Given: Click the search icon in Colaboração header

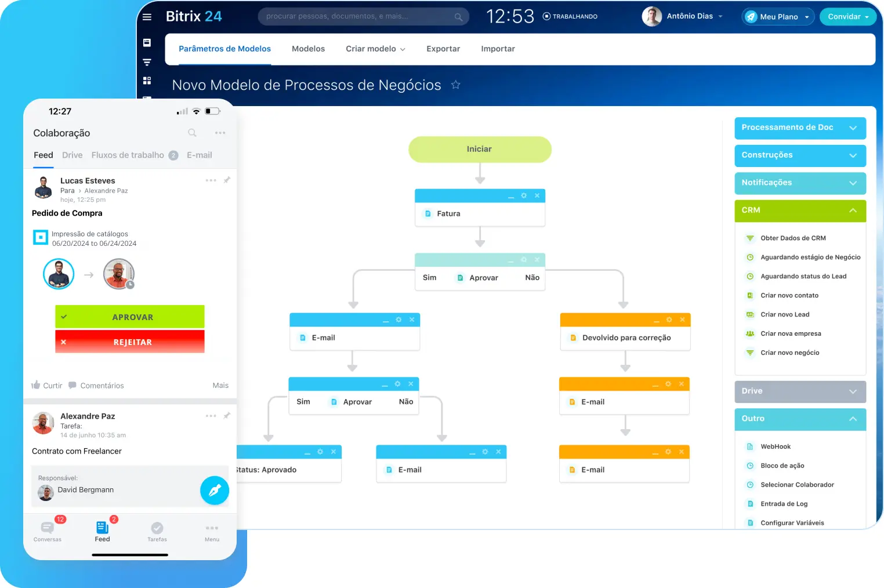Looking at the screenshot, I should [192, 133].
